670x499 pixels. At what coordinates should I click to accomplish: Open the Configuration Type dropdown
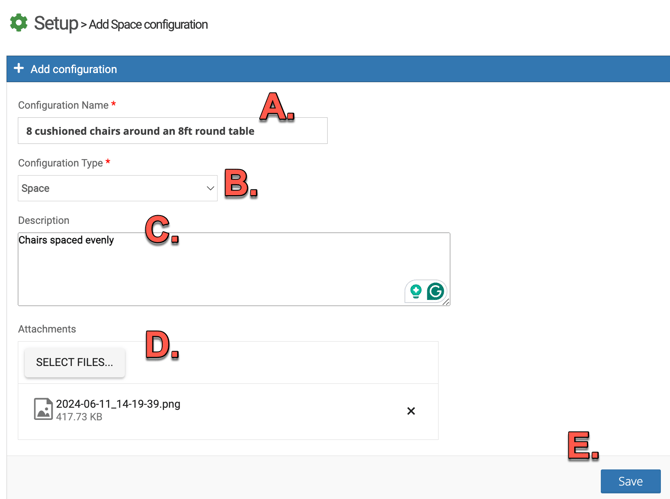pyautogui.click(x=117, y=188)
